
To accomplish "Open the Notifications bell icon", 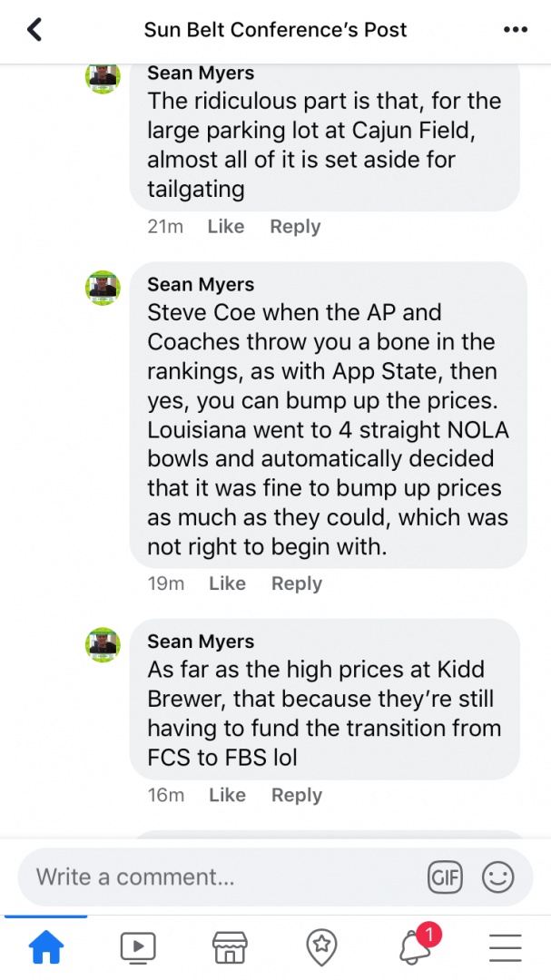I will click(x=414, y=946).
